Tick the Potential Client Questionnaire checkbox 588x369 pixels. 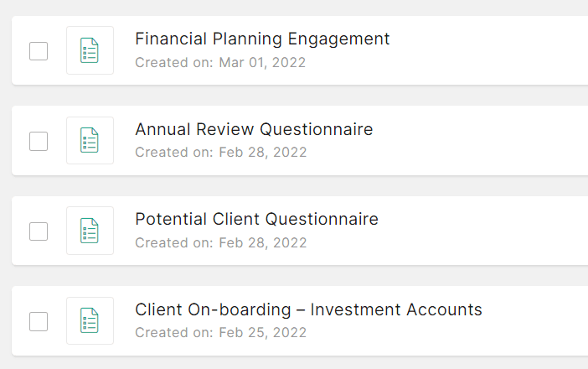(x=39, y=231)
